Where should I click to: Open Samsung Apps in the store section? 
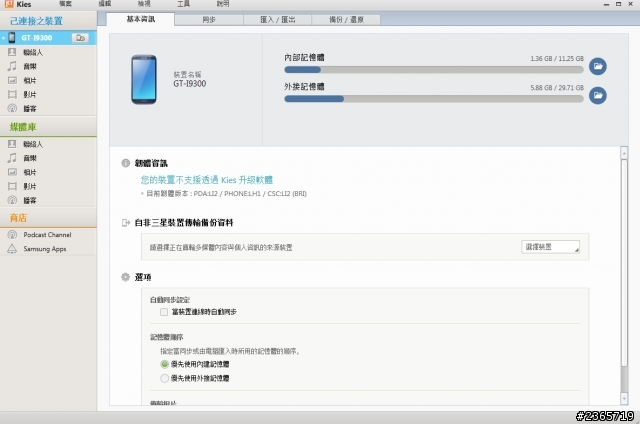click(45, 249)
